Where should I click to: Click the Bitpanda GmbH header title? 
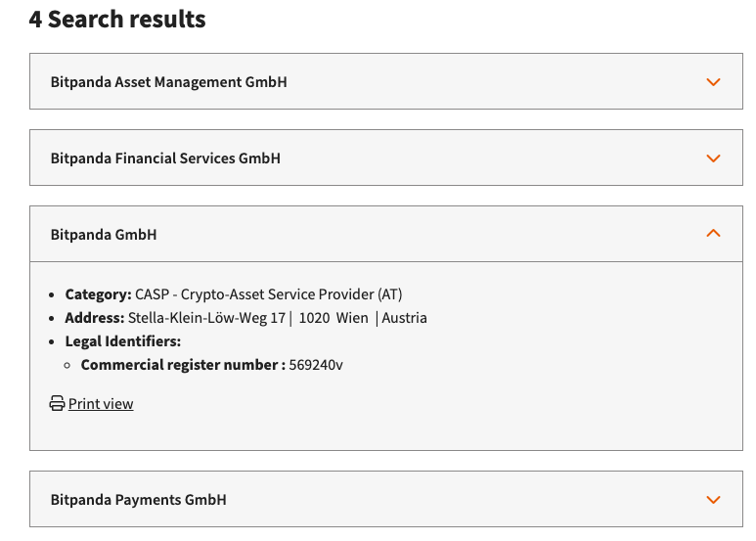click(104, 235)
